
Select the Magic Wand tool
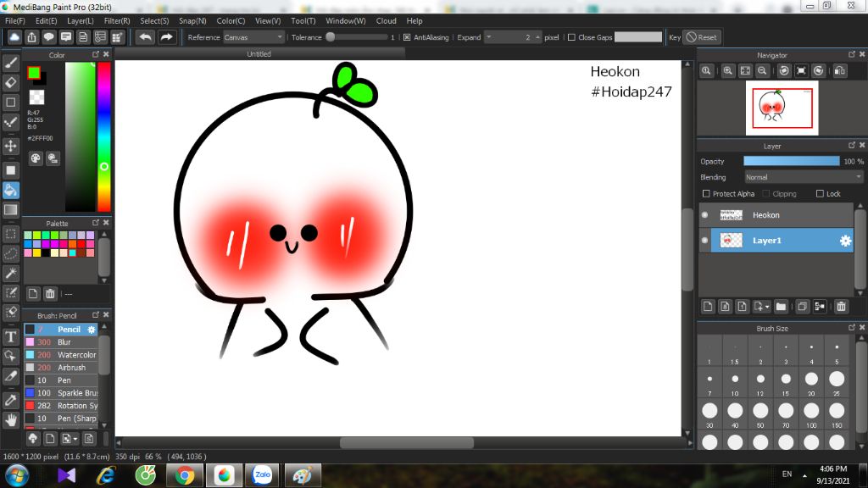point(10,274)
